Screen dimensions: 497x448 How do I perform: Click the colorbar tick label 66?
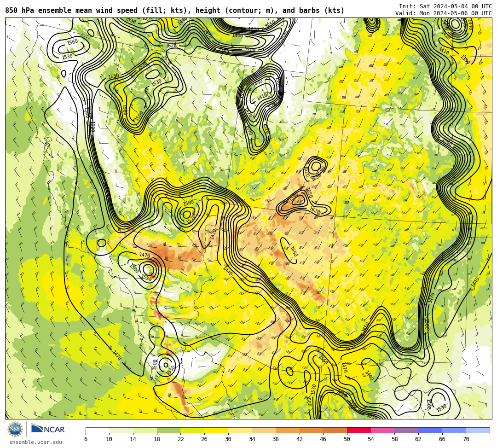(442, 439)
